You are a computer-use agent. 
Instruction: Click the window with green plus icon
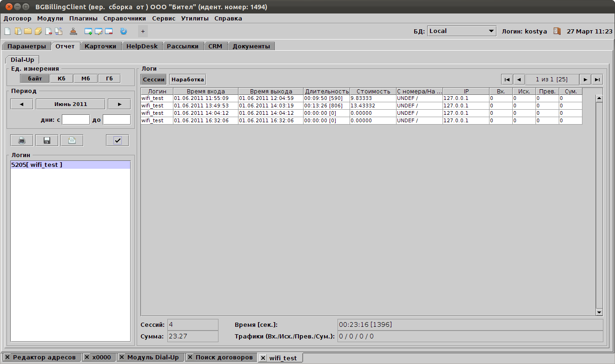[88, 32]
